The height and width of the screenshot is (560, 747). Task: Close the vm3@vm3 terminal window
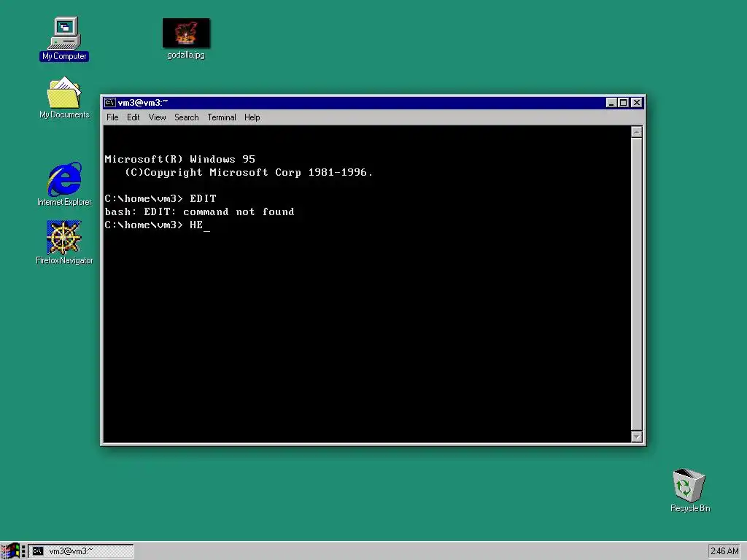636,102
